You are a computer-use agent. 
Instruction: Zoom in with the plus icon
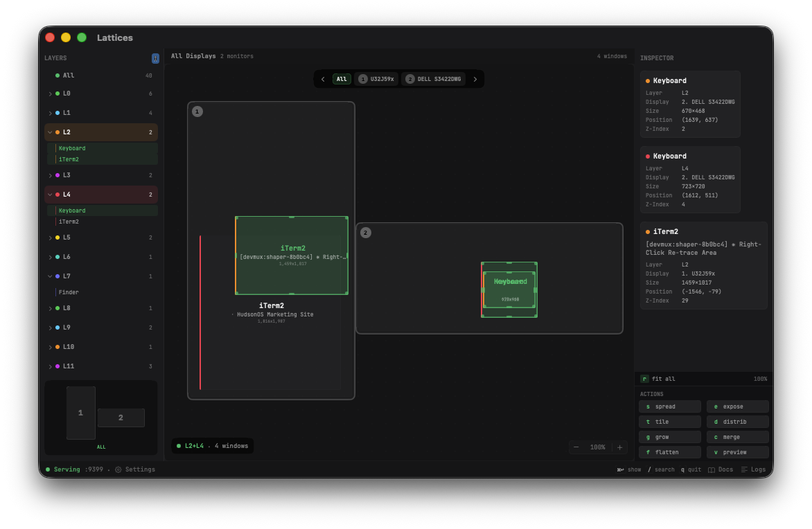[619, 447]
